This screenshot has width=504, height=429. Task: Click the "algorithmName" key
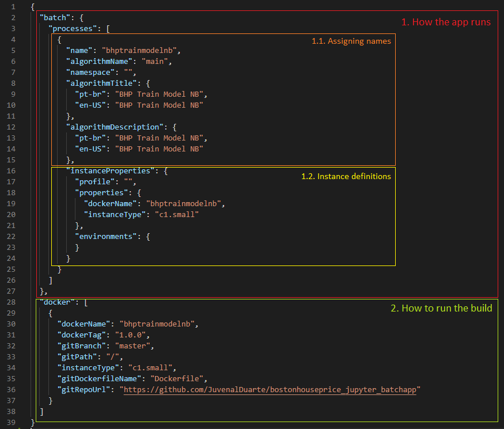tap(99, 62)
